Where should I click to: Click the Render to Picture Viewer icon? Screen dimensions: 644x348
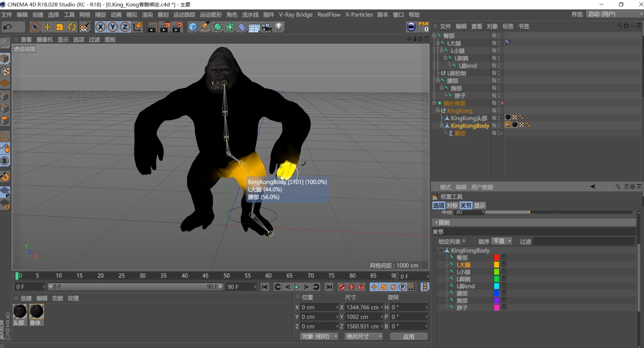coord(165,27)
